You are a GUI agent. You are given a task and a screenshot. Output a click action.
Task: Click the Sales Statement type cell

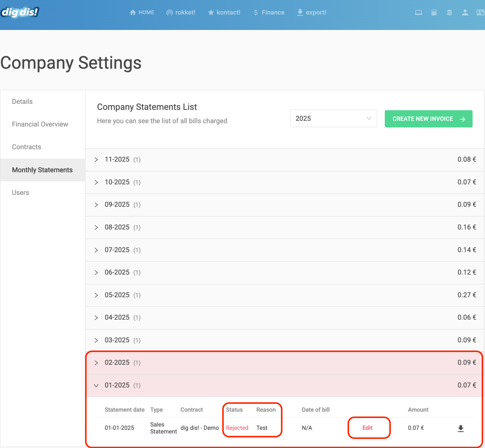click(163, 428)
